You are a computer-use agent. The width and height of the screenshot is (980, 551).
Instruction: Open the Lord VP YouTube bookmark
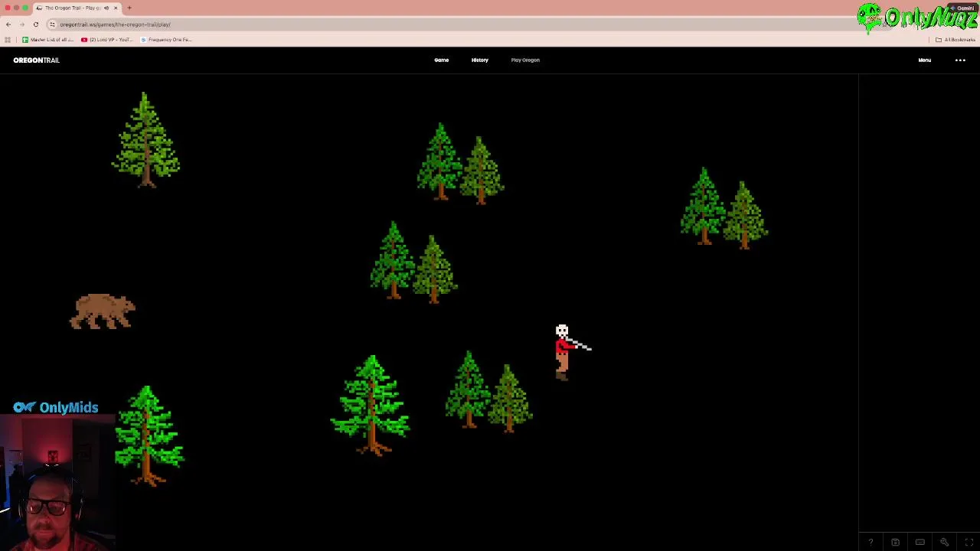click(x=106, y=40)
